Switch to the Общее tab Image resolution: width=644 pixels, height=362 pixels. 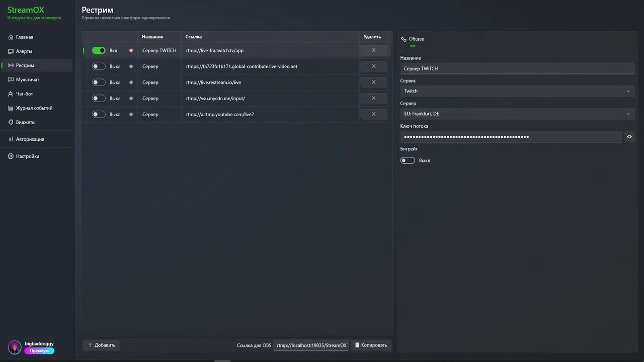(413, 39)
